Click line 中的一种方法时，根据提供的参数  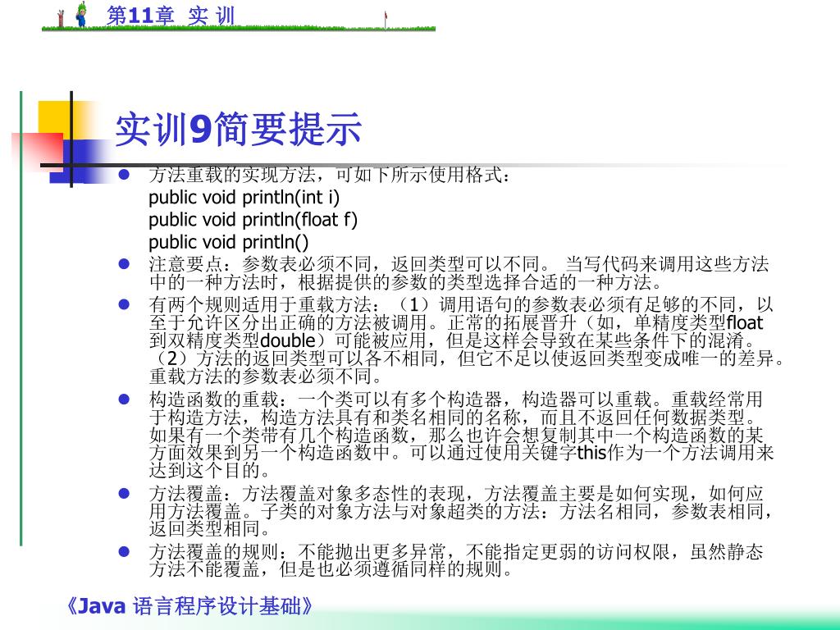pyautogui.click(x=406, y=282)
